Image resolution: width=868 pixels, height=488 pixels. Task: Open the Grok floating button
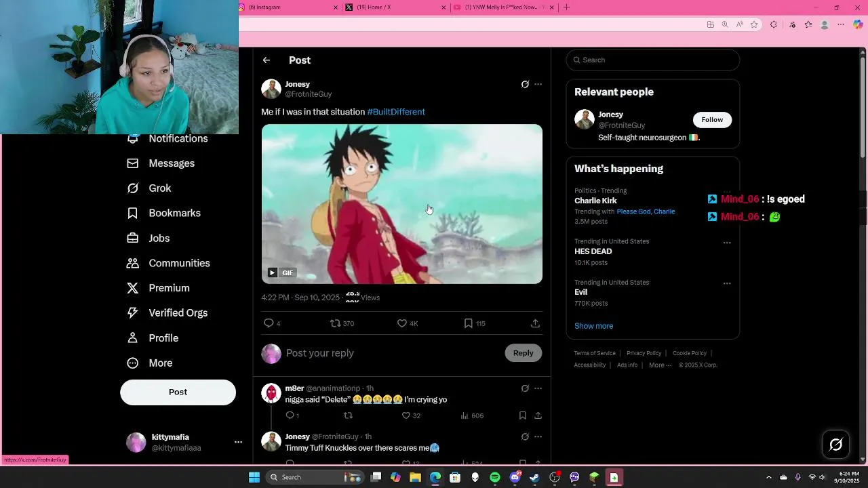click(x=836, y=445)
